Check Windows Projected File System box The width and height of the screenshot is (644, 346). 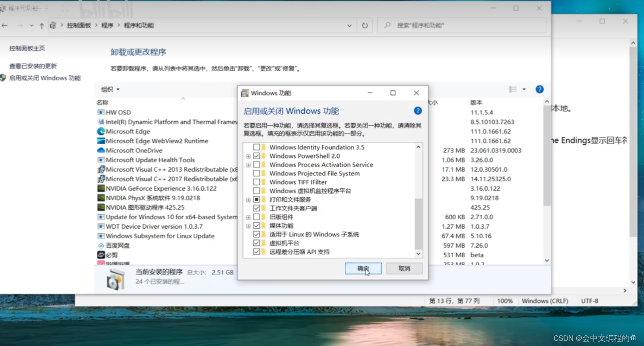(256, 173)
